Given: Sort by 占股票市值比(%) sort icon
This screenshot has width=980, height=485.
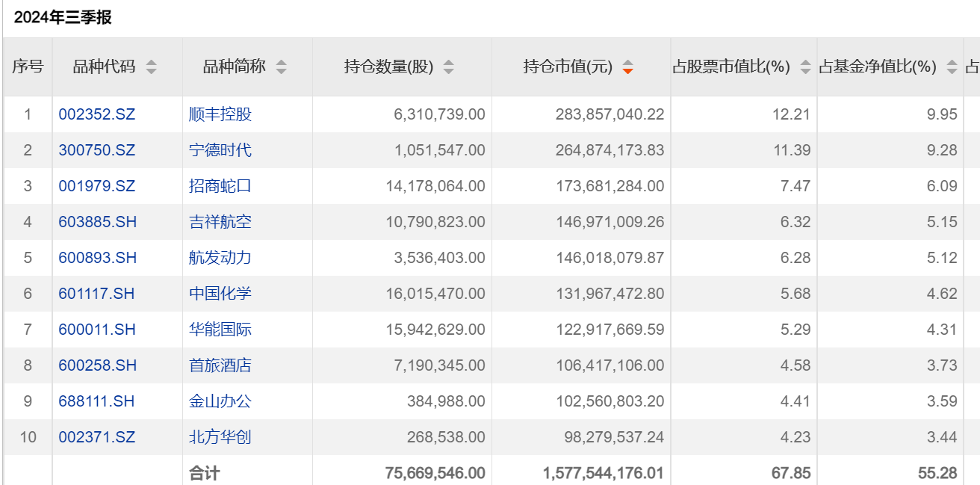Looking at the screenshot, I should pos(805,67).
